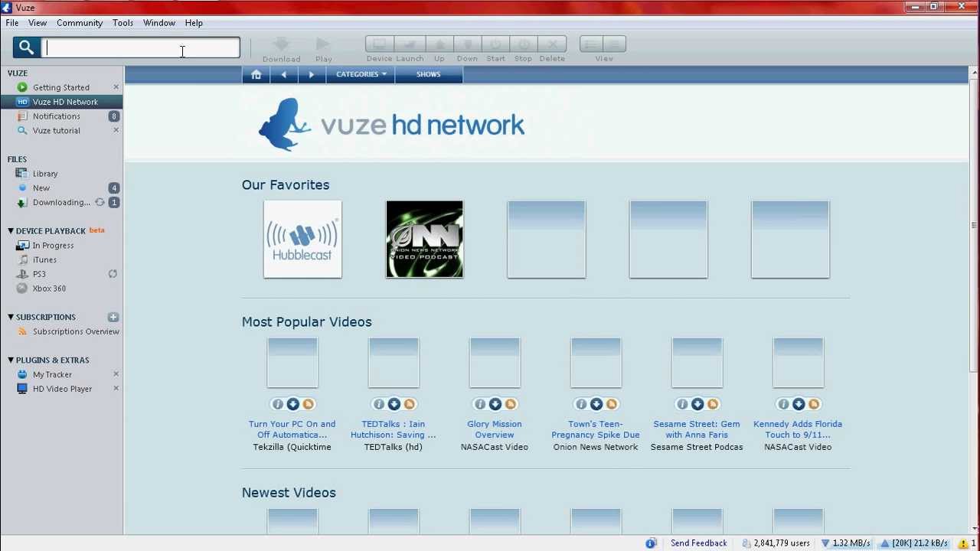Click inside the search input field
This screenshot has width=980, height=551.
pos(141,47)
